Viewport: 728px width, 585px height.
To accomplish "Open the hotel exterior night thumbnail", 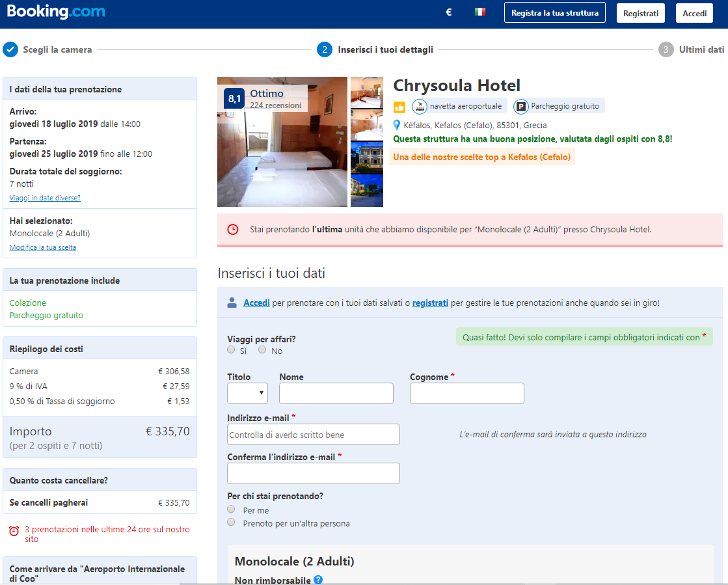I will pos(367,158).
